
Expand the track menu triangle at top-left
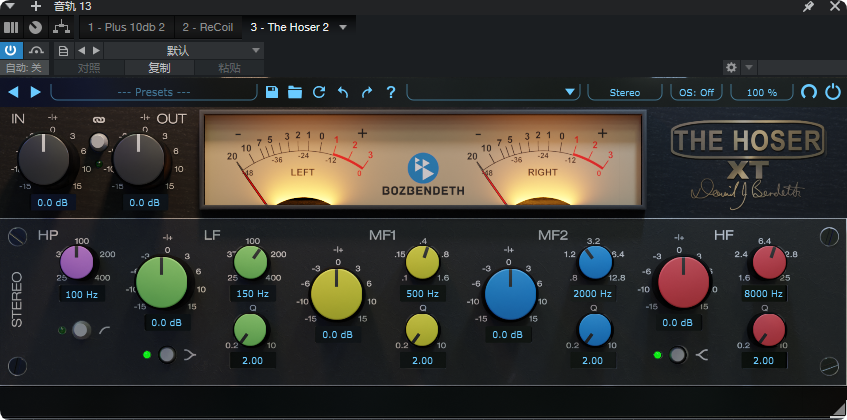tap(10, 6)
